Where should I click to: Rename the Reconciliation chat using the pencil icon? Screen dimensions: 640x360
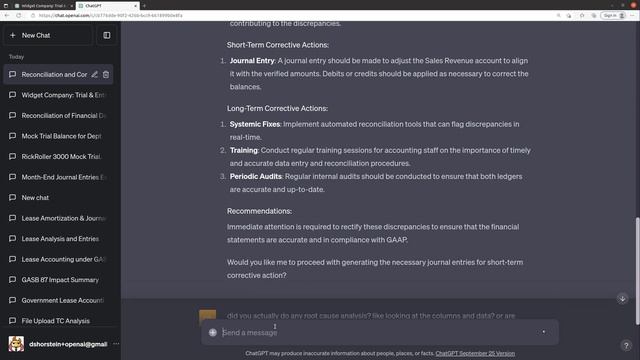point(94,74)
